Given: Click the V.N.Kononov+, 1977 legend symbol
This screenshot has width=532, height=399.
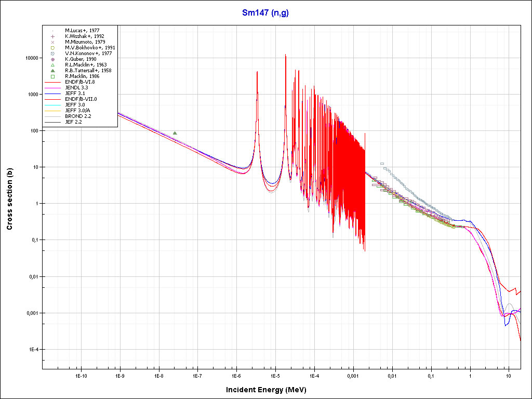Looking at the screenshot, I should 53,54.
